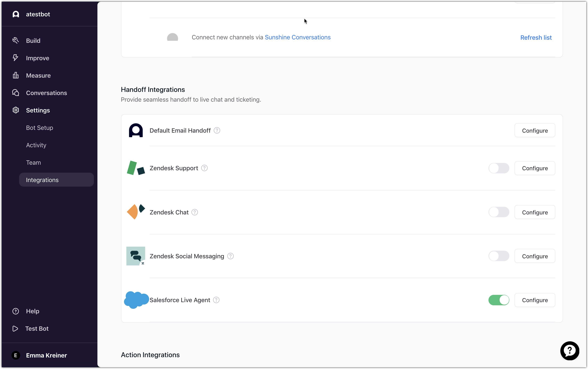Viewport: 588px width, 369px height.
Task: Collapse the Settings section in sidebar
Action: (38, 110)
